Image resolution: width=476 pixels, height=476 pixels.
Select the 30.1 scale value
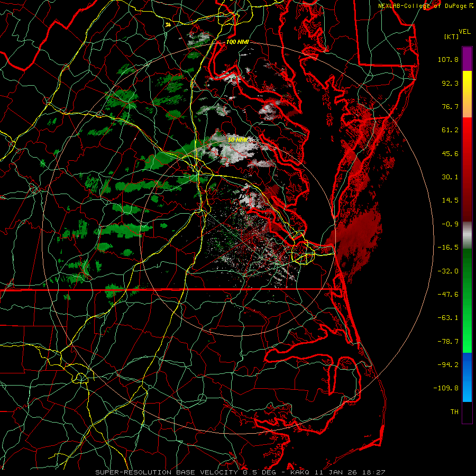click(450, 177)
